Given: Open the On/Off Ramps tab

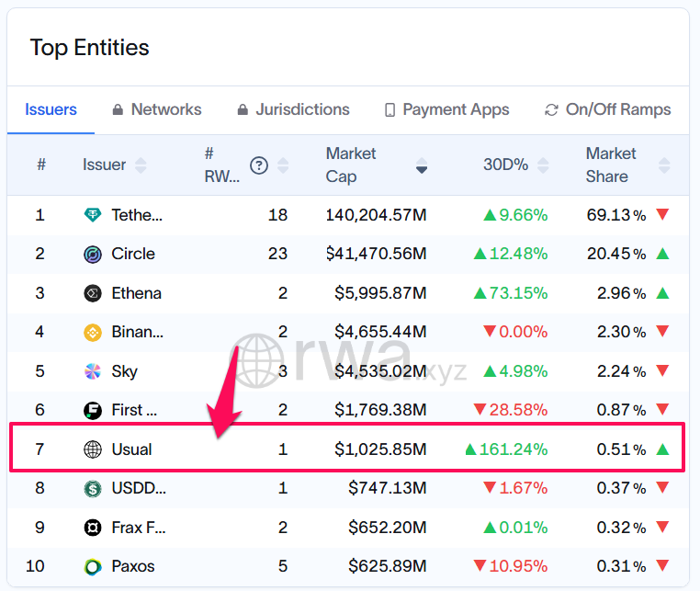Looking at the screenshot, I should [607, 109].
